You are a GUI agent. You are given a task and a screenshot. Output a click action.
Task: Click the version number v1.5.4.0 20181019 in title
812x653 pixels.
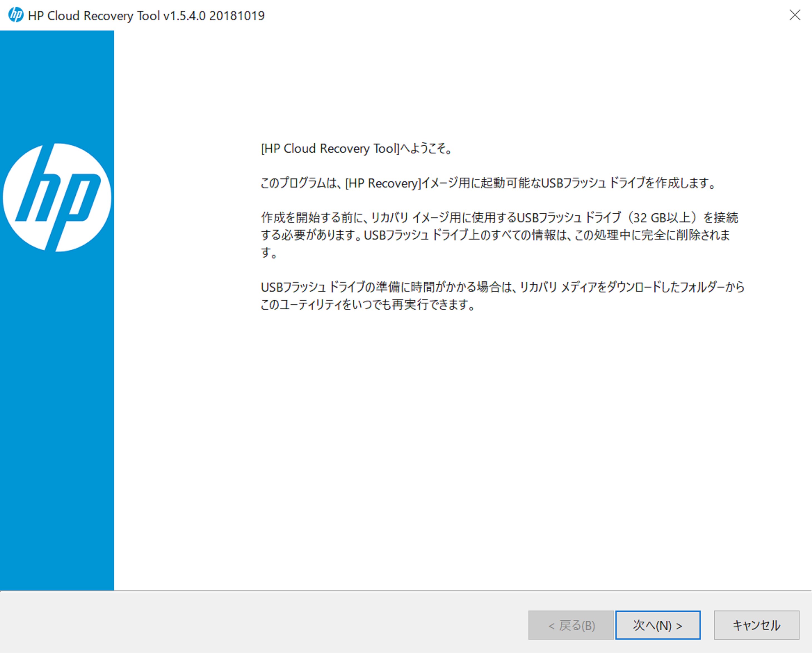(214, 16)
